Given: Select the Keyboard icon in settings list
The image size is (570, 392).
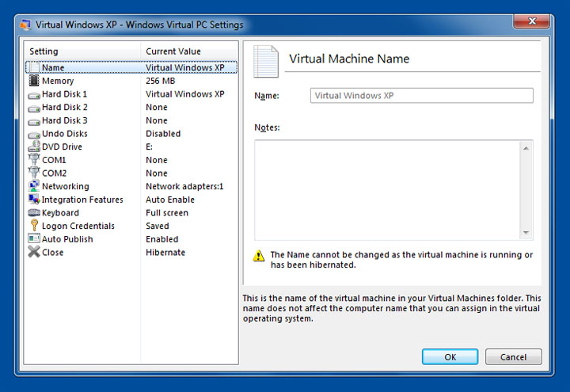Looking at the screenshot, I should (x=34, y=212).
